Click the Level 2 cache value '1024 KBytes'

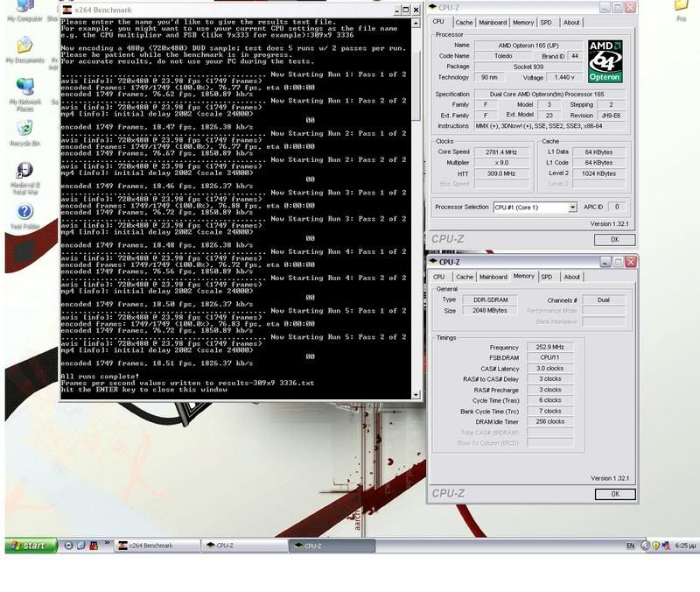[598, 173]
